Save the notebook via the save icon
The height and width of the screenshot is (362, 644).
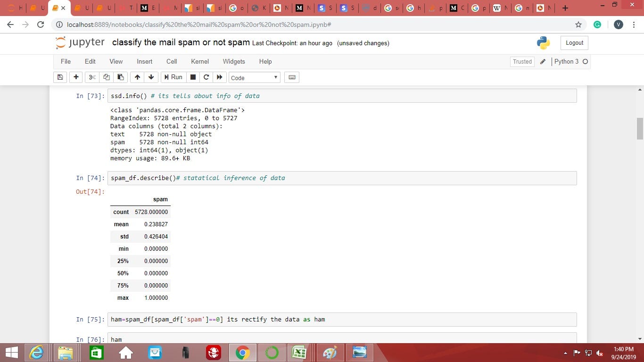(x=60, y=77)
